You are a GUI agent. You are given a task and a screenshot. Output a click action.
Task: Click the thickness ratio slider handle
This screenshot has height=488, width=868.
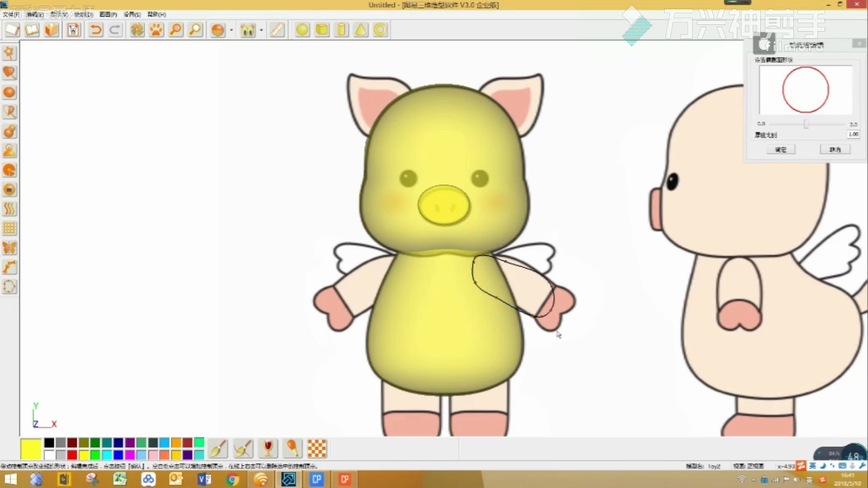[806, 124]
